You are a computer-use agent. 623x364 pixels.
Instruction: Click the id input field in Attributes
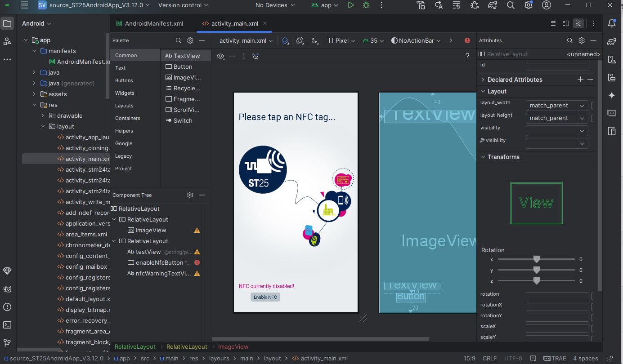(x=557, y=67)
